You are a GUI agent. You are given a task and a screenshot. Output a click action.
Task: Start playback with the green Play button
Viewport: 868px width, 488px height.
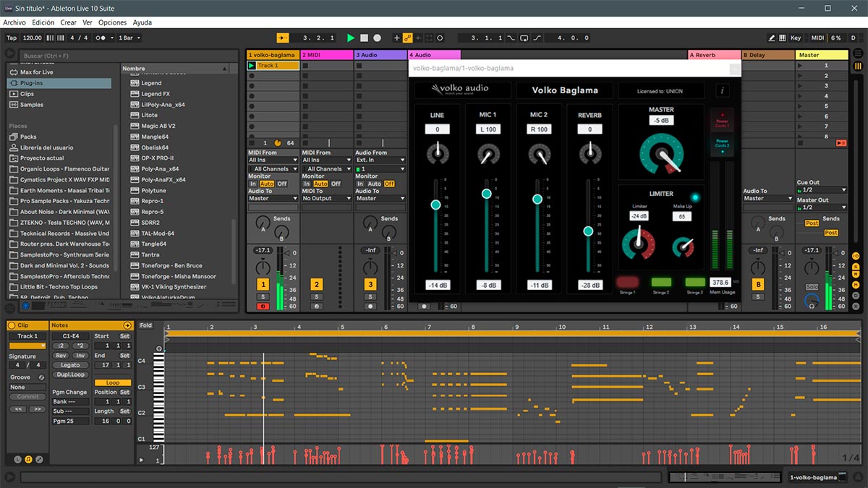351,38
